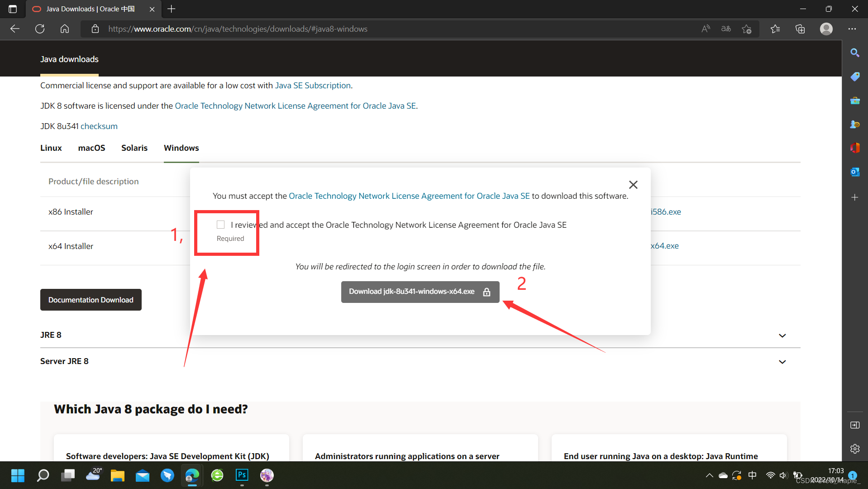
Task: Open the tab actions menu
Action: 13,9
